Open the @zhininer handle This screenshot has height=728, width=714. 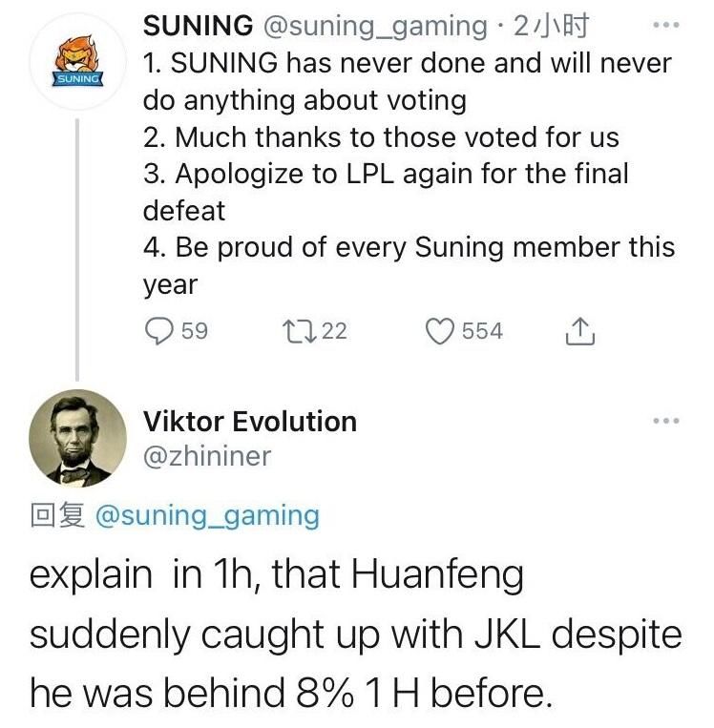[207, 456]
